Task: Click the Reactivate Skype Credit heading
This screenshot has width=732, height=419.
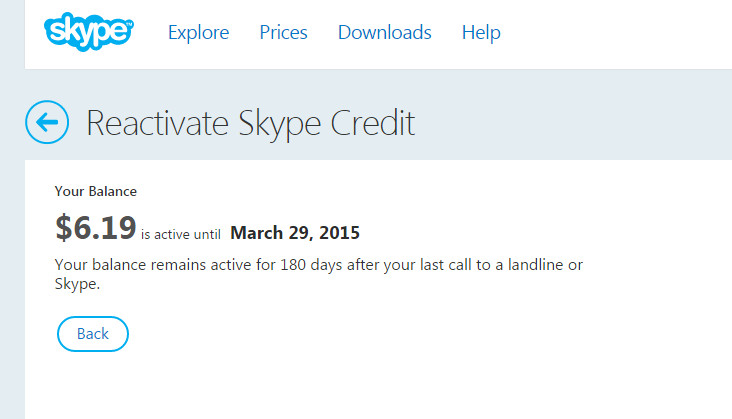Action: (250, 123)
